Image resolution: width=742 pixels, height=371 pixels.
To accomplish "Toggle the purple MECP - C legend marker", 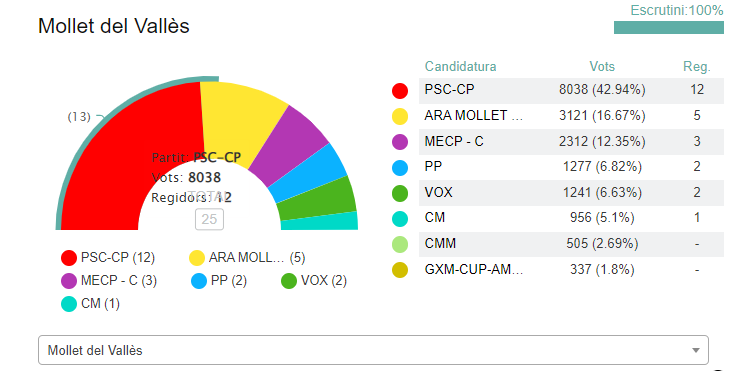I will coord(69,281).
